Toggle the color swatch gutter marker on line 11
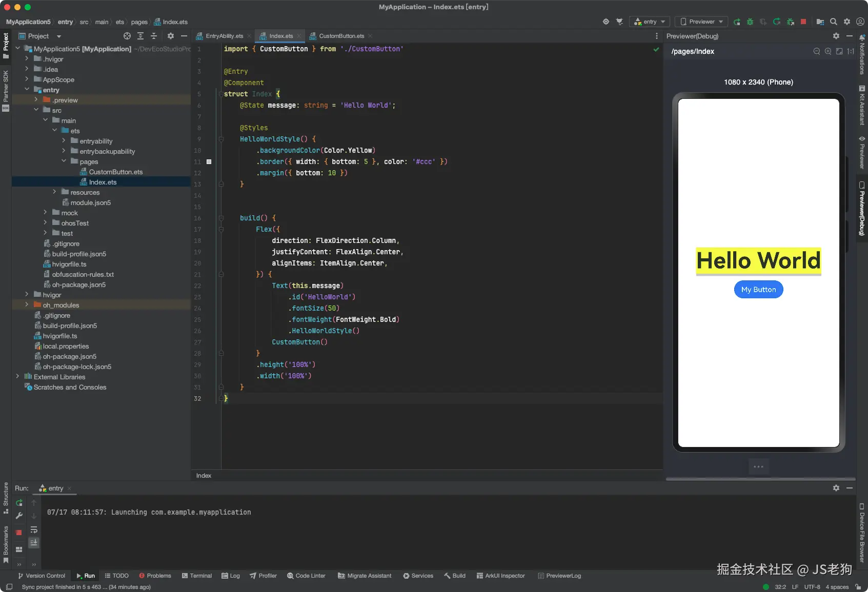Image resolution: width=868 pixels, height=592 pixels. click(209, 161)
